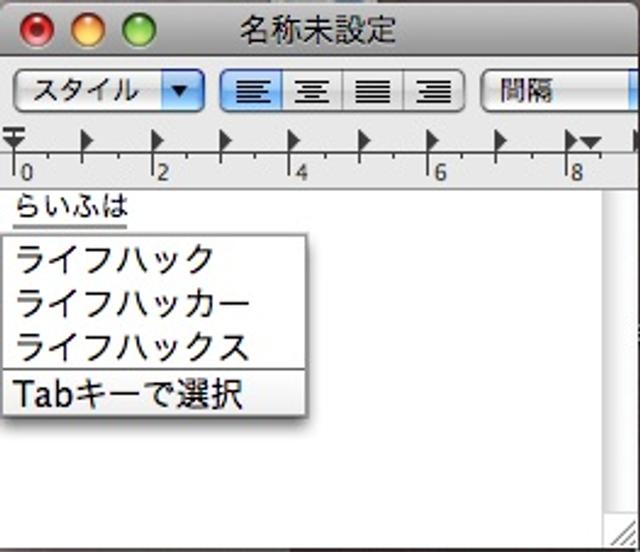The width and height of the screenshot is (640, 552).
Task: Click the tab stop marker between ruler 0 and 2
Action: (87, 140)
